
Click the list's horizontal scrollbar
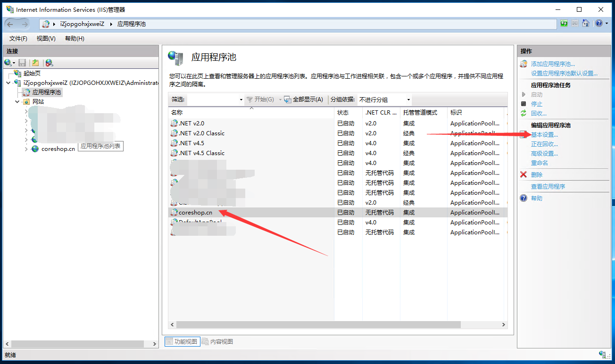pos(318,324)
